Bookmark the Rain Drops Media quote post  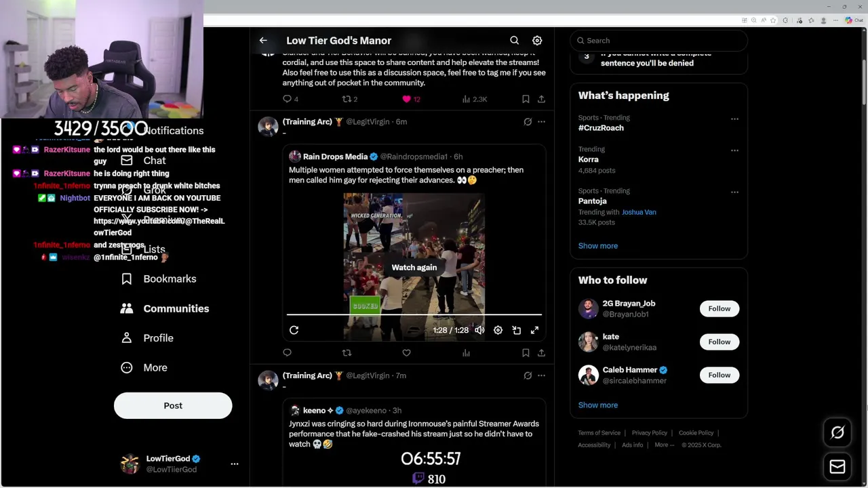click(x=526, y=352)
